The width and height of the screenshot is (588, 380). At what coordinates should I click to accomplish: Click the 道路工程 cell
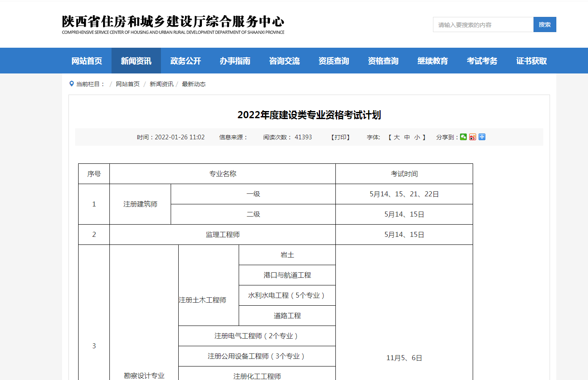(x=287, y=316)
